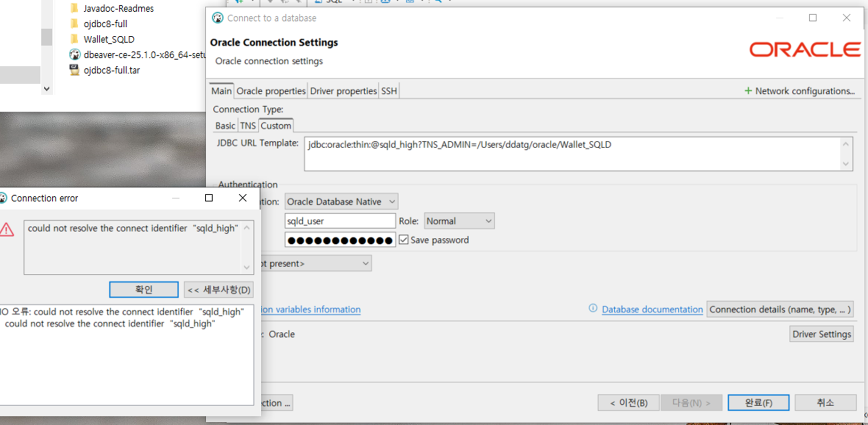The height and width of the screenshot is (425, 868).
Task: Click the error text 'could not resolve the connect identifier'
Action: [x=133, y=228]
